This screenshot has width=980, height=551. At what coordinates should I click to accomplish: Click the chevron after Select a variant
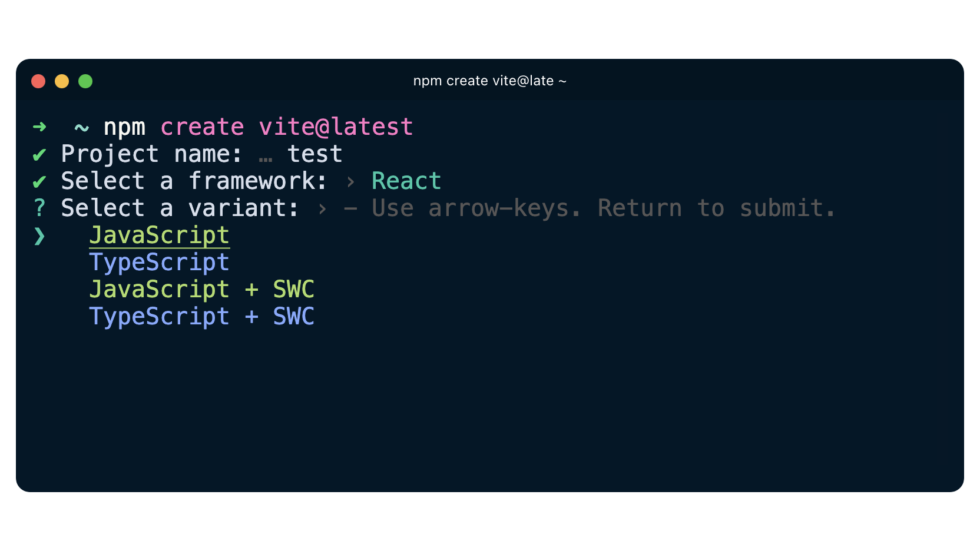[322, 209]
